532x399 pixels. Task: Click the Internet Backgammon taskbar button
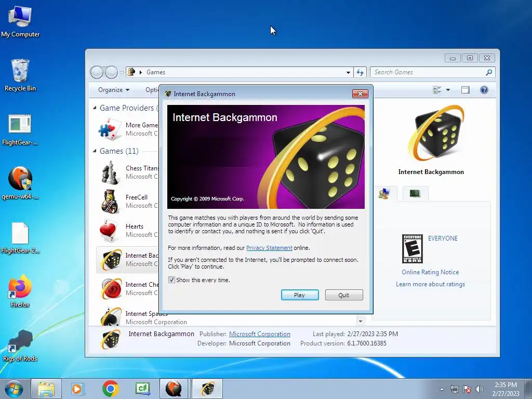pos(207,389)
